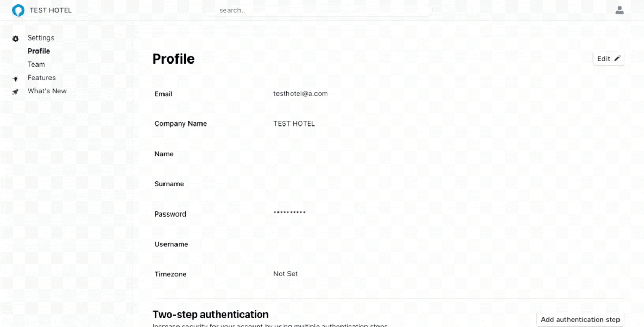
Task: Click the What's New rocket icon
Action: coord(16,91)
